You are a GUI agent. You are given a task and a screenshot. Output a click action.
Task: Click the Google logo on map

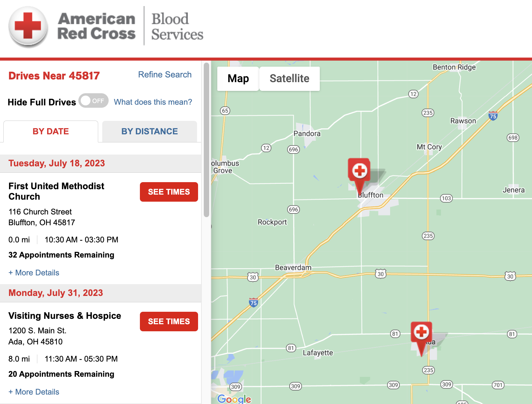(234, 399)
